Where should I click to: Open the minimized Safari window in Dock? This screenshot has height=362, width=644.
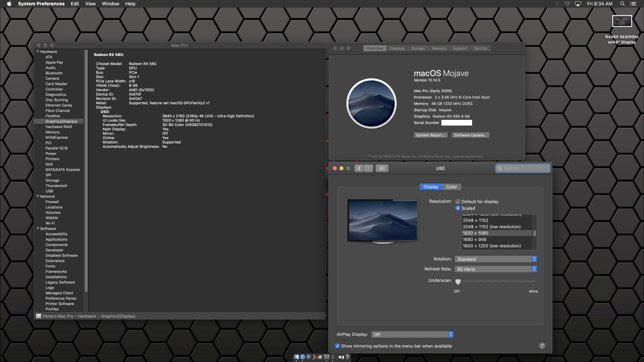point(341,357)
